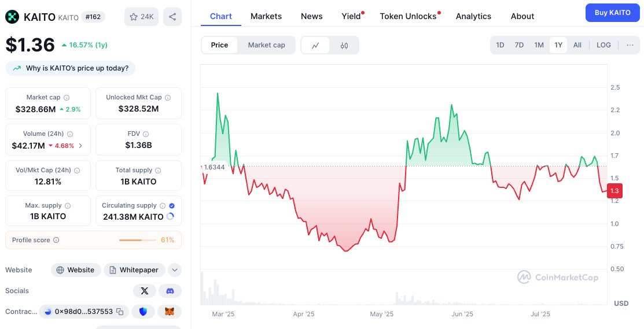Open the News tab

tap(312, 16)
